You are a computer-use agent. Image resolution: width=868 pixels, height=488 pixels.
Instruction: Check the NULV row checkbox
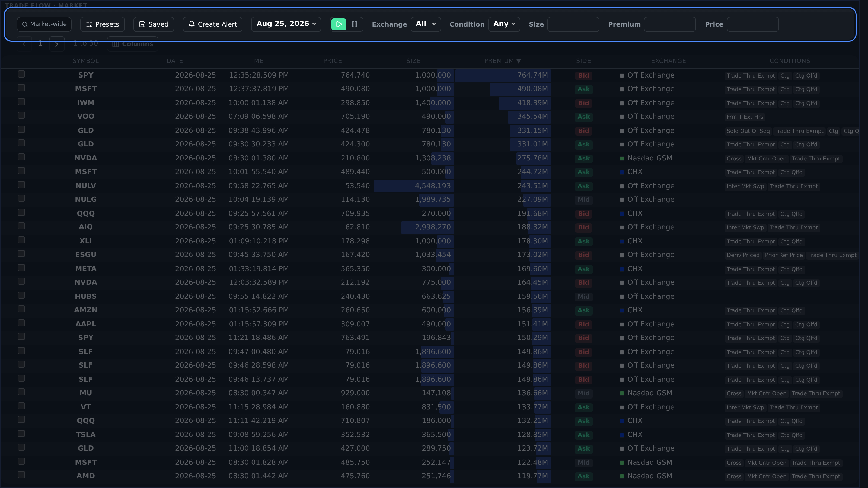22,185
